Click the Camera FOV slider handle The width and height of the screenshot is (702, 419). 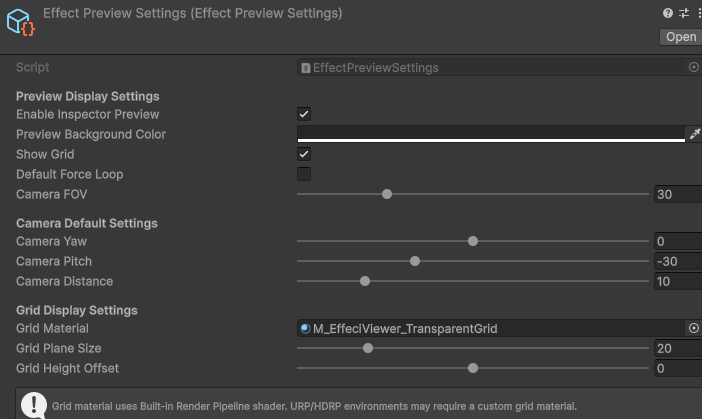pyautogui.click(x=387, y=194)
